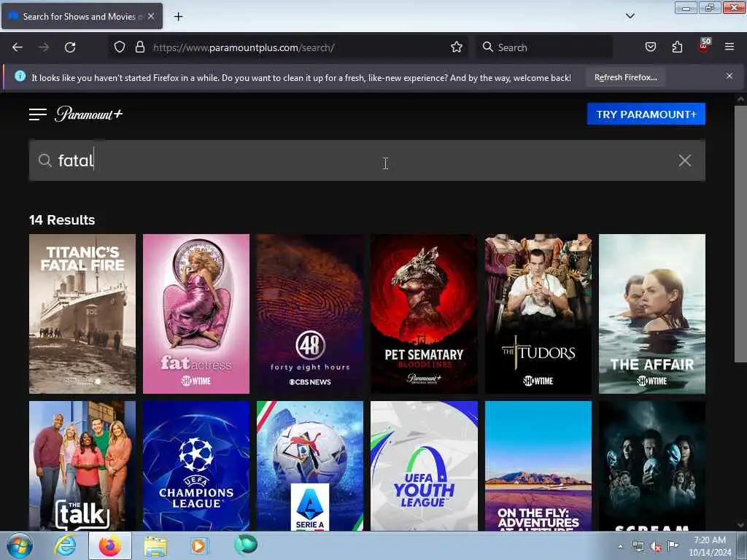Open the Firefox application menu
Screen dimensions: 747x560
[729, 47]
